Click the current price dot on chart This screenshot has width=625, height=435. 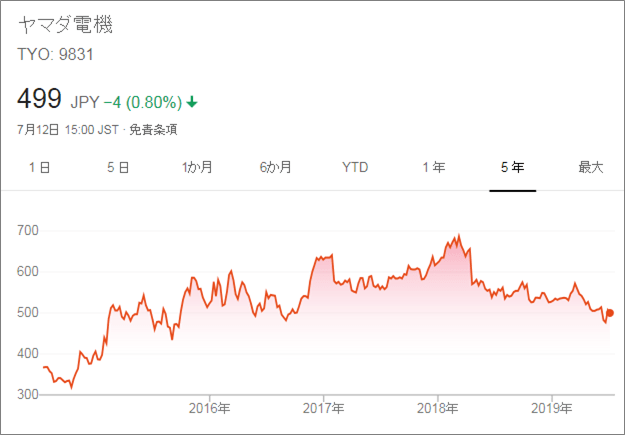(610, 313)
